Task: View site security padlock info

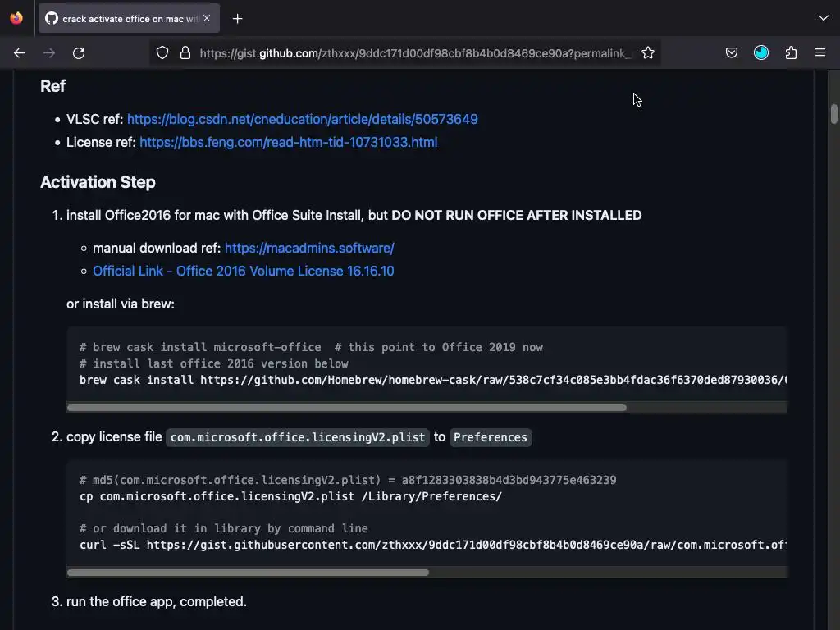Action: coord(185,52)
